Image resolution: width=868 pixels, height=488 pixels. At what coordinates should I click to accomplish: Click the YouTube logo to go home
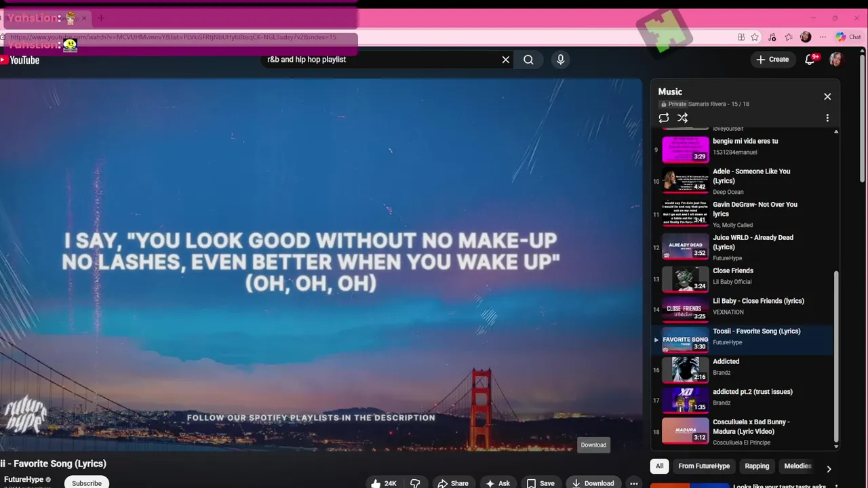click(x=20, y=60)
